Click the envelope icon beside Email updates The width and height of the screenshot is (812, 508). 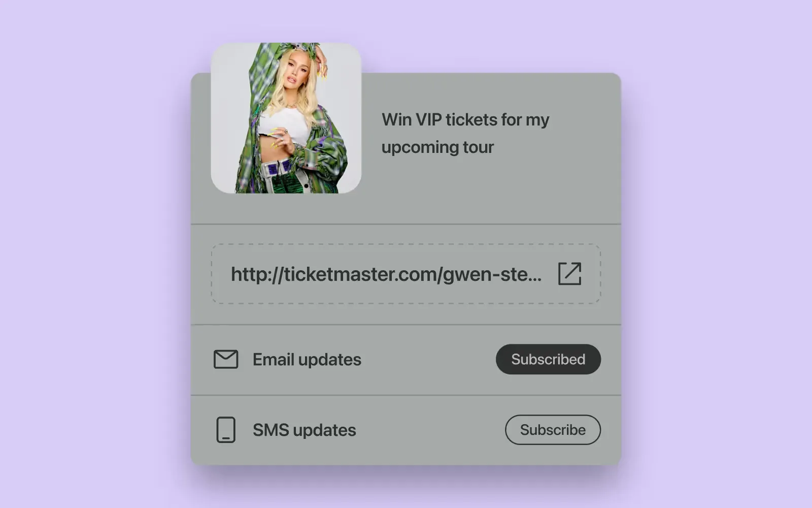226,359
